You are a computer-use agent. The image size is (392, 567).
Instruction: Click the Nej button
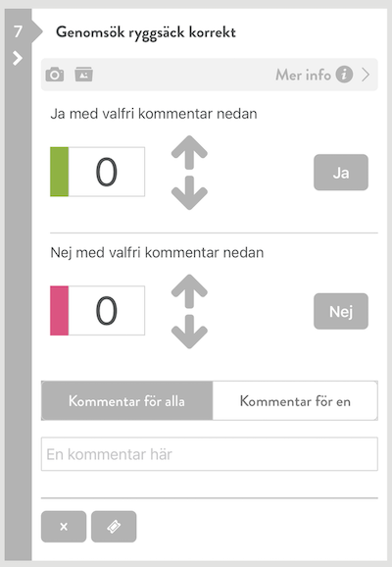[x=341, y=311]
